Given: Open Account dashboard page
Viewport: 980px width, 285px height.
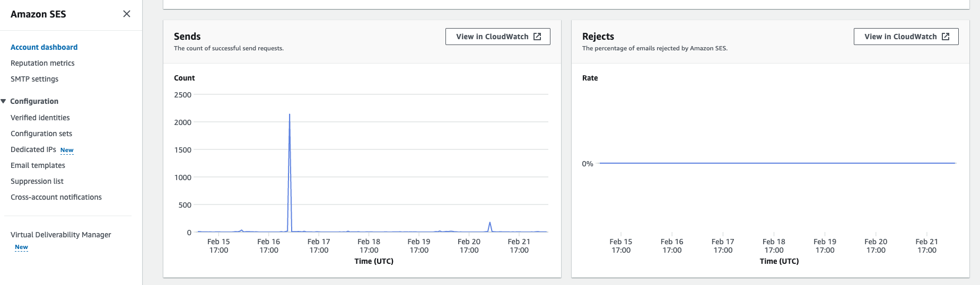Looking at the screenshot, I should [44, 47].
